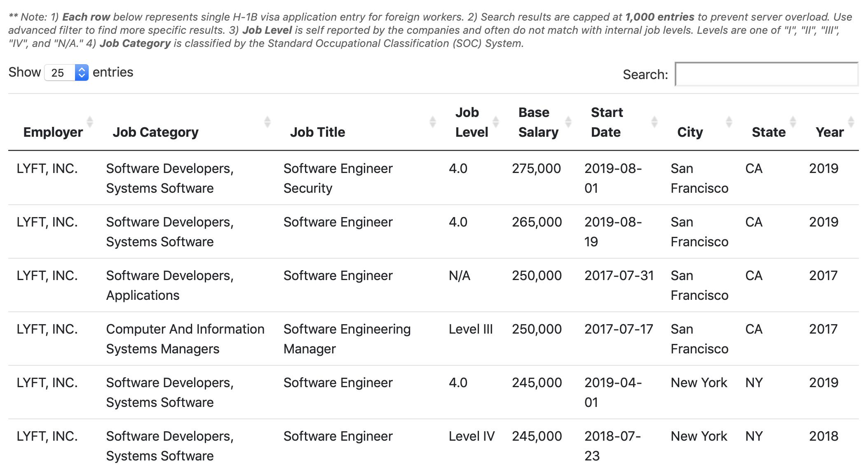Click Base Salary sort arrows icon
Image resolution: width=868 pixels, height=472 pixels.
tap(568, 122)
